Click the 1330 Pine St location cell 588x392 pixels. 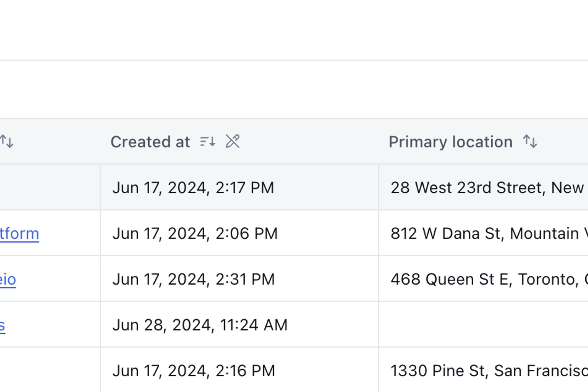484,370
